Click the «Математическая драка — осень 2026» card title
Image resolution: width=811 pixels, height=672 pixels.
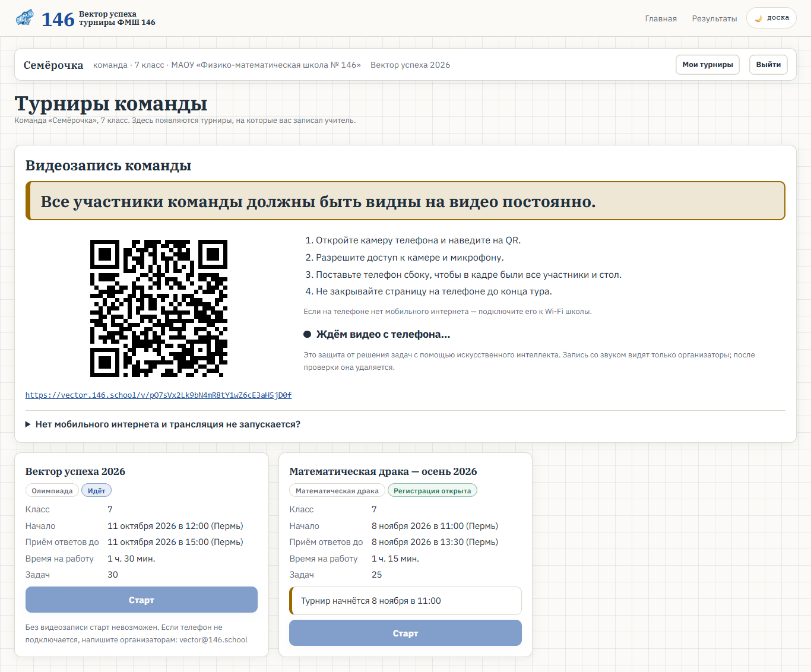click(383, 471)
